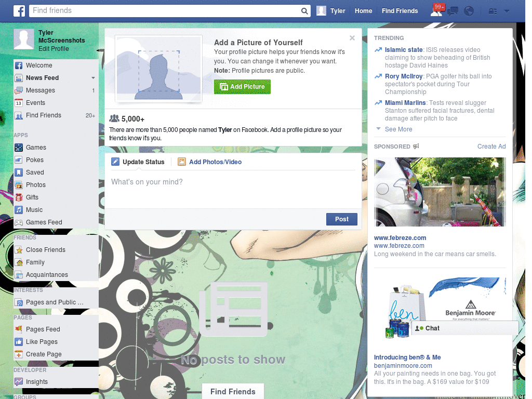The height and width of the screenshot is (399, 532).
Task: Open the messages bubbles icon in top bar
Action: pyautogui.click(x=453, y=11)
